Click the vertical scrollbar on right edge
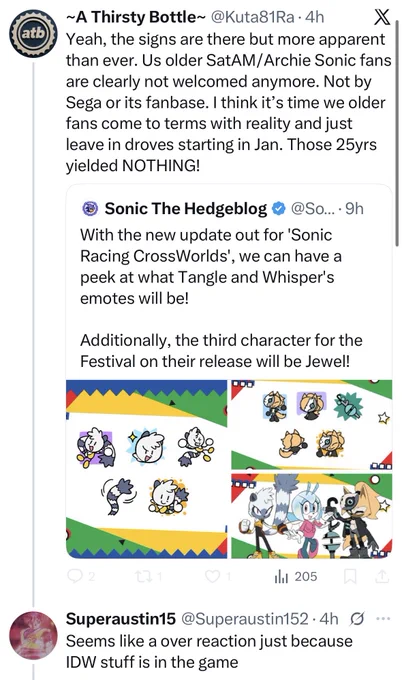 tap(397, 130)
